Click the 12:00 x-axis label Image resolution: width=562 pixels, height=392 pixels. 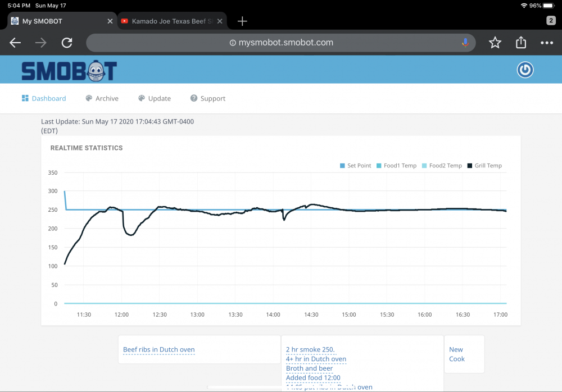pos(121,314)
